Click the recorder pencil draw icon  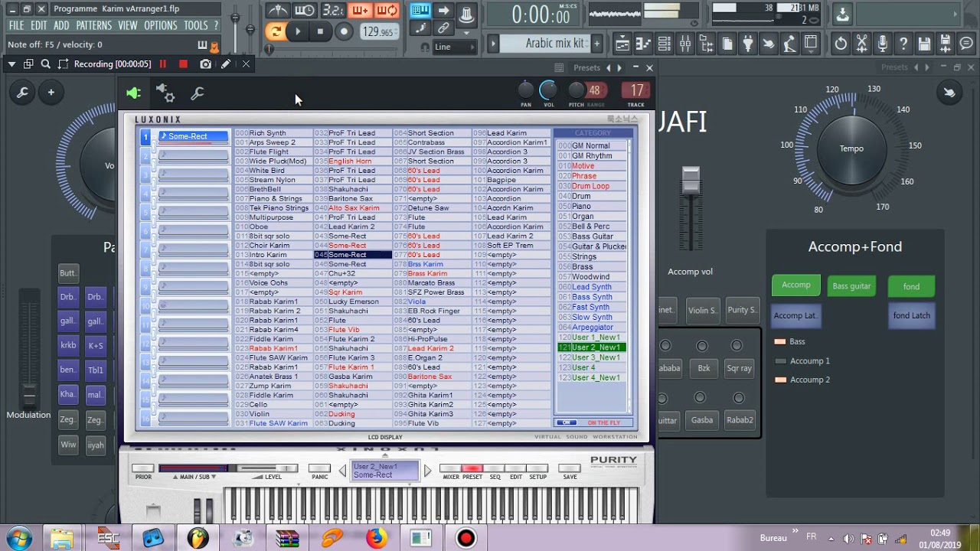click(x=226, y=64)
